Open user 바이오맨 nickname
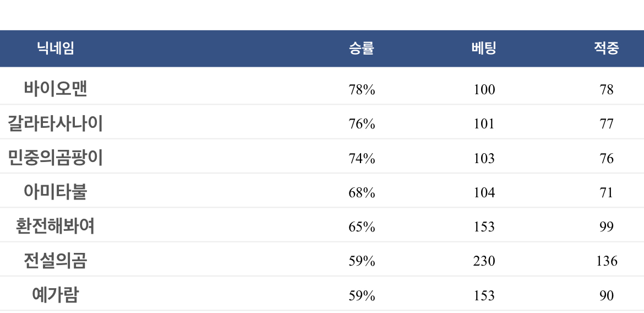 (x=56, y=89)
